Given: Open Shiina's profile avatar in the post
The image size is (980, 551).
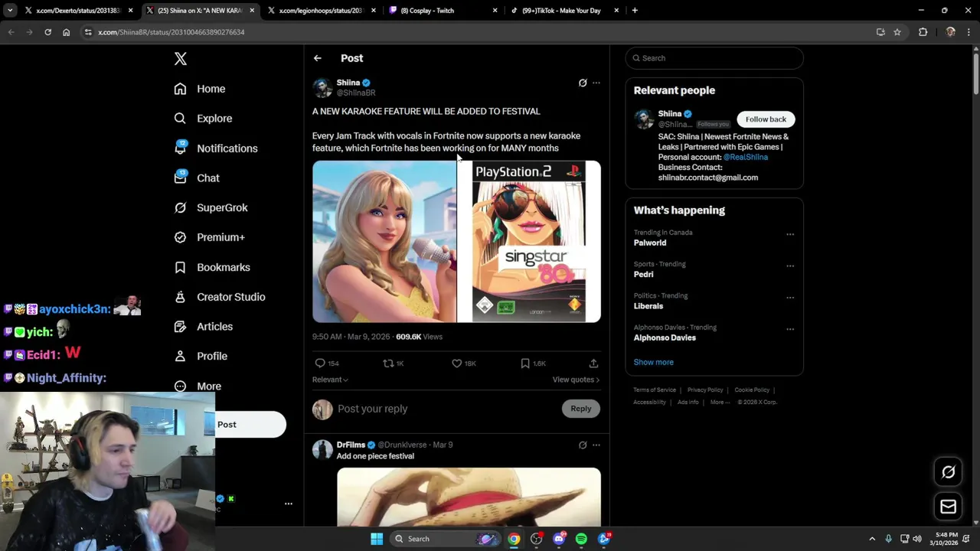Looking at the screenshot, I should [x=322, y=87].
